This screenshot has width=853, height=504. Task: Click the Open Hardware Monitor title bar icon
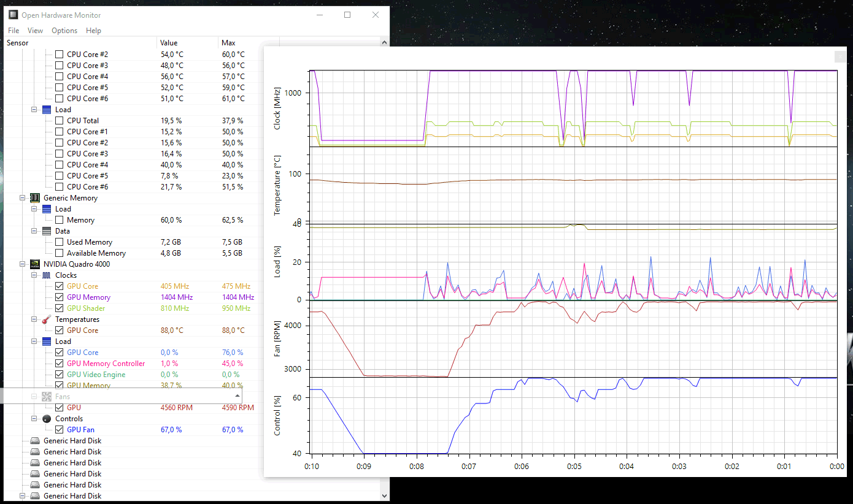[x=13, y=15]
